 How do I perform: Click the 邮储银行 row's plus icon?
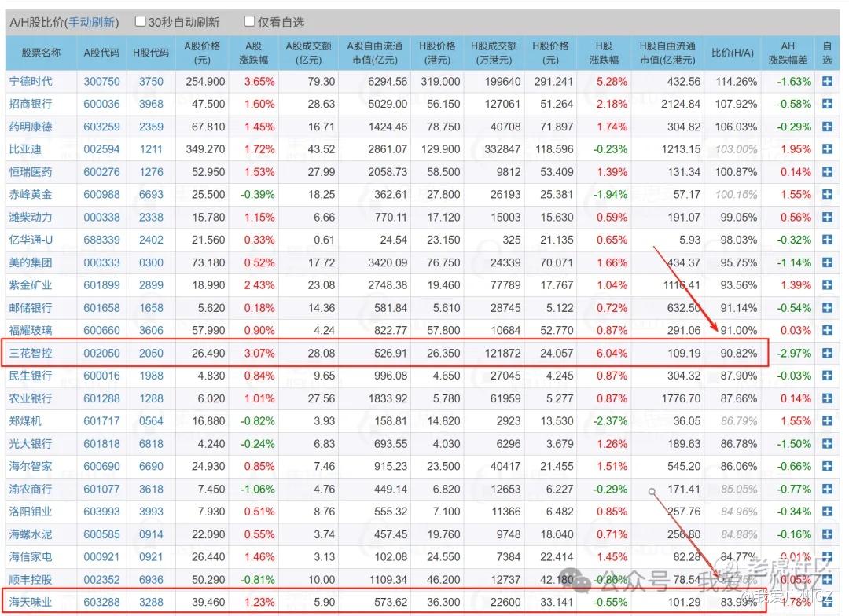point(827,308)
